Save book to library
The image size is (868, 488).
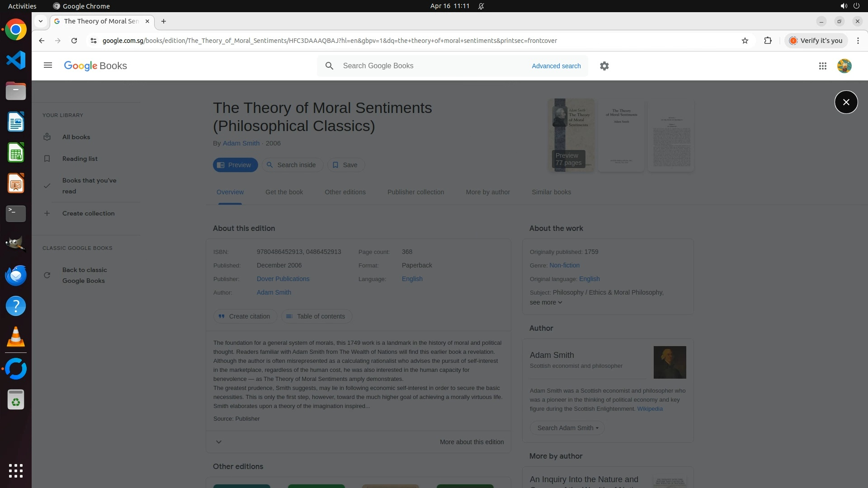click(345, 165)
